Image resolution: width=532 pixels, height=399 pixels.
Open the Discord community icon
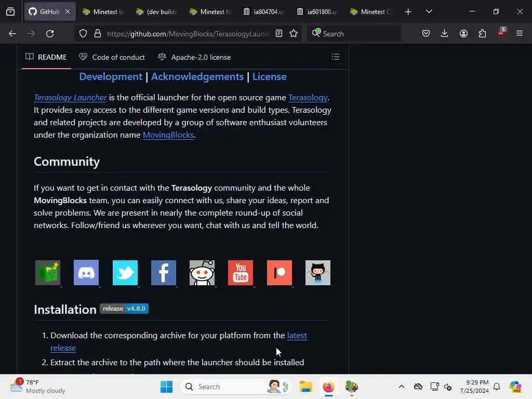tap(86, 272)
